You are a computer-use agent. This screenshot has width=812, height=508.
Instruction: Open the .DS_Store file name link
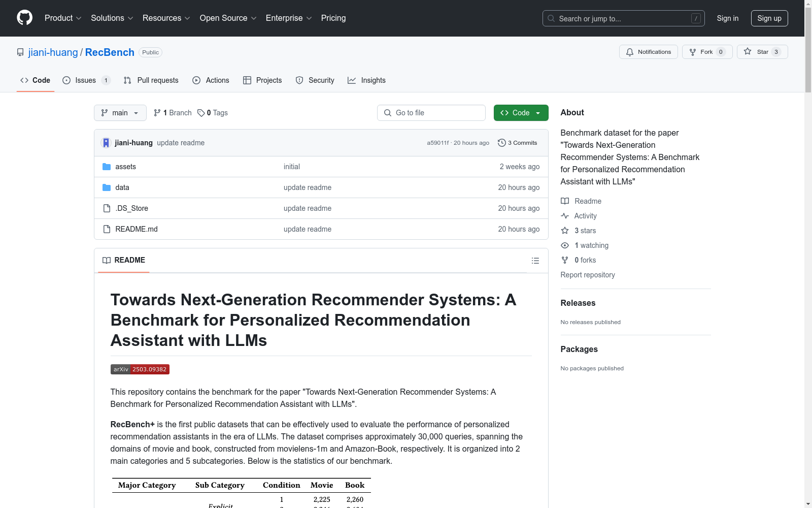132,208
